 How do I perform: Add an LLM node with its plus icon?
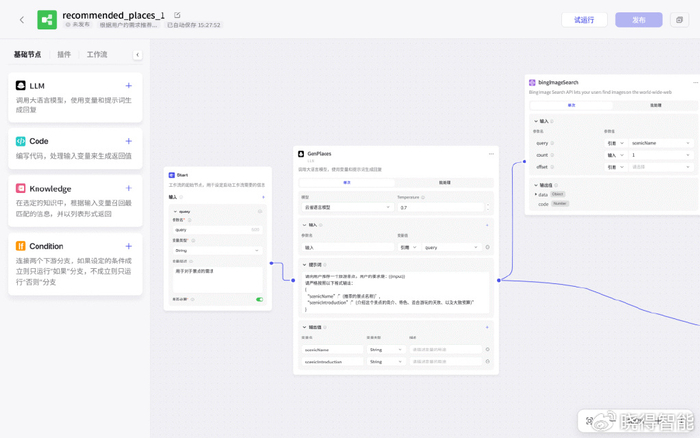[128, 86]
